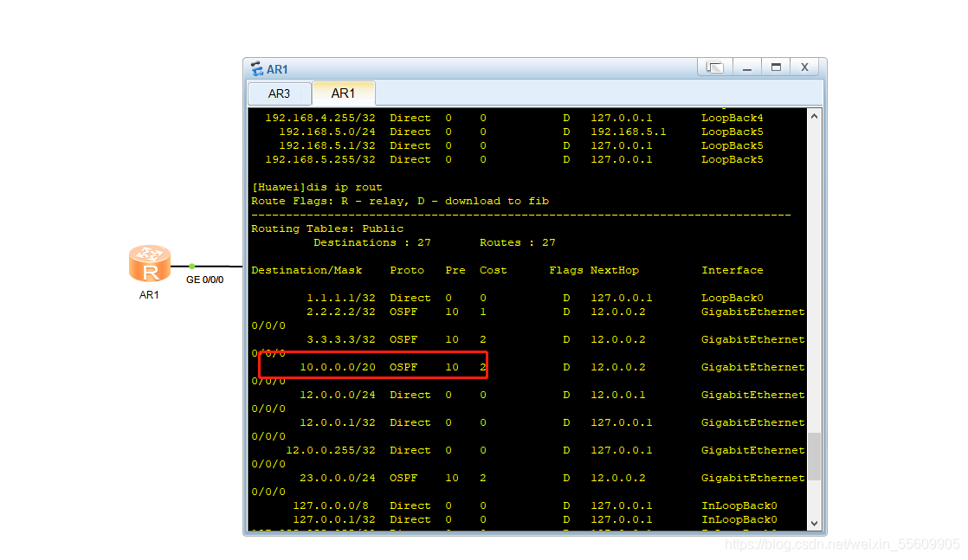
Task: Click the 3.3.3.3/32 route entry
Action: (x=341, y=339)
